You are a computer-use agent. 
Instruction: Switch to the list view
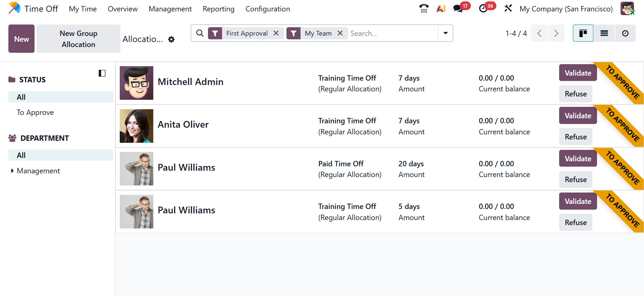[x=604, y=33]
